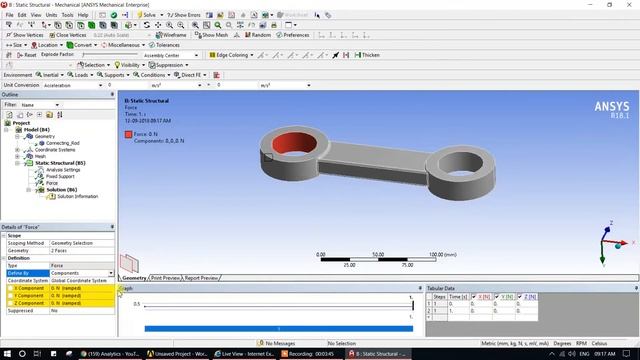Toggle the X [N] column checkbox
The image size is (640, 360).
[x=474, y=296]
